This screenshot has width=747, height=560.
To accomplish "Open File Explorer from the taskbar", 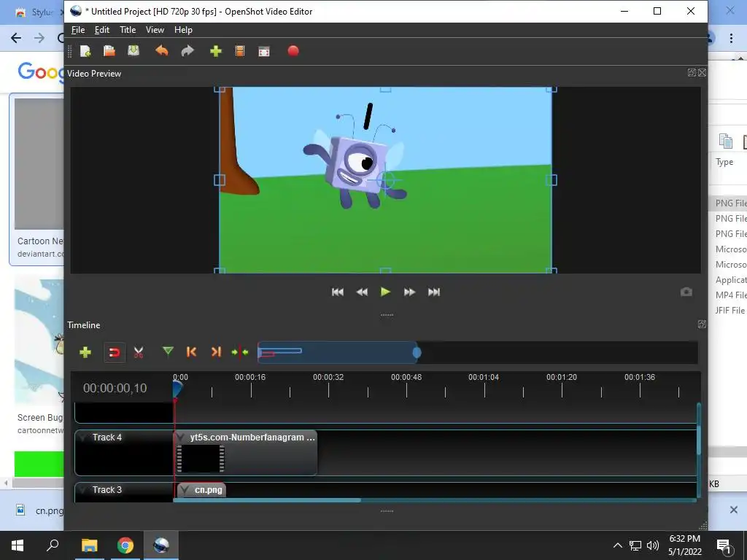I will (x=89, y=545).
